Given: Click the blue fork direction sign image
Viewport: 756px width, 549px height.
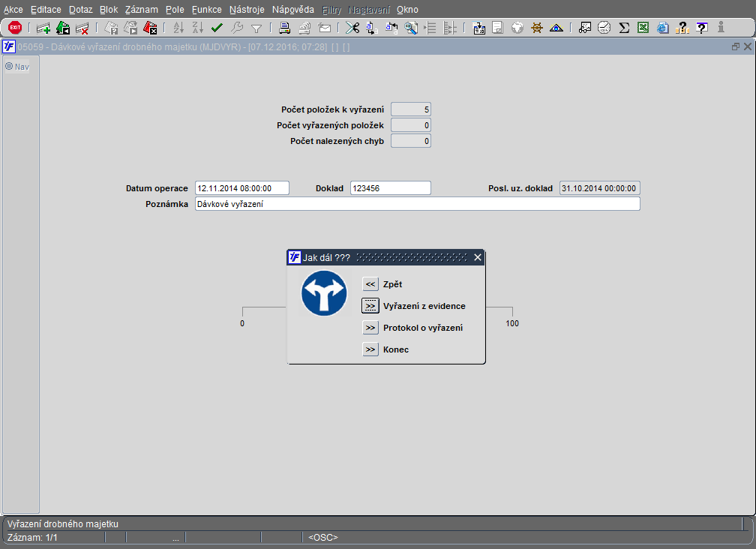Looking at the screenshot, I should click(324, 293).
